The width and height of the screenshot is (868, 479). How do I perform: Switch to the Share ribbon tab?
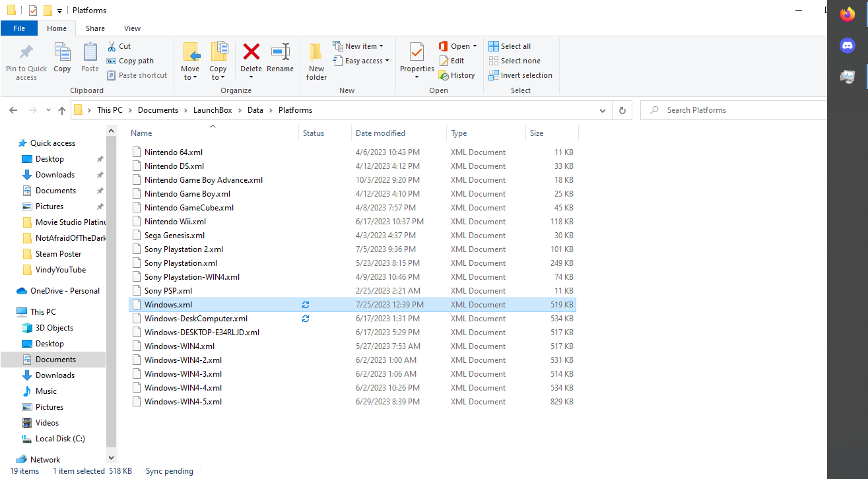(x=95, y=28)
